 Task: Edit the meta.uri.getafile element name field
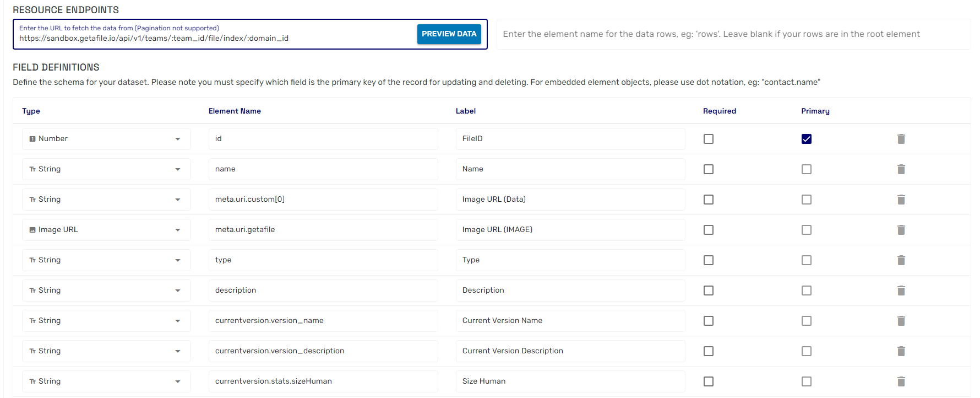(x=323, y=230)
